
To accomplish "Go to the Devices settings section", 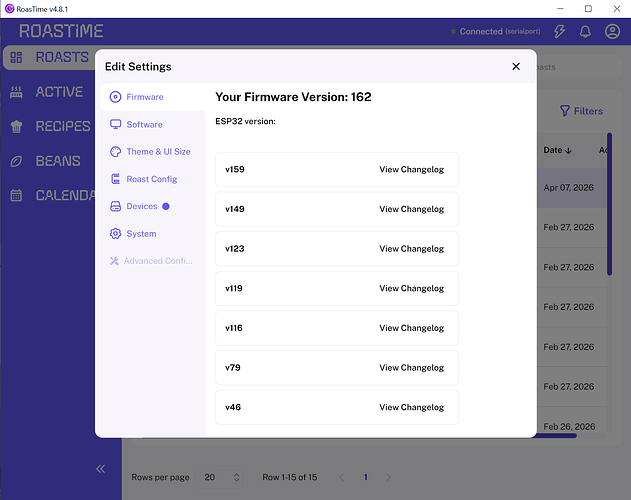I will [141, 206].
